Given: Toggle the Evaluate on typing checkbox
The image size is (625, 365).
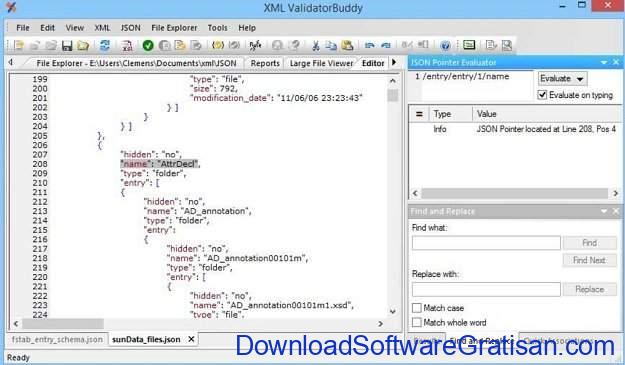Looking at the screenshot, I should (542, 95).
